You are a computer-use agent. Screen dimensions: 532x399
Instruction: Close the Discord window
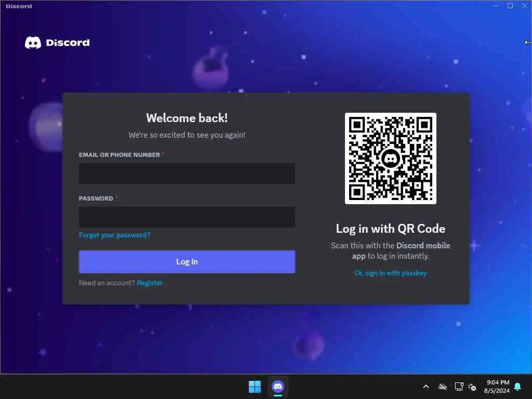click(x=525, y=6)
